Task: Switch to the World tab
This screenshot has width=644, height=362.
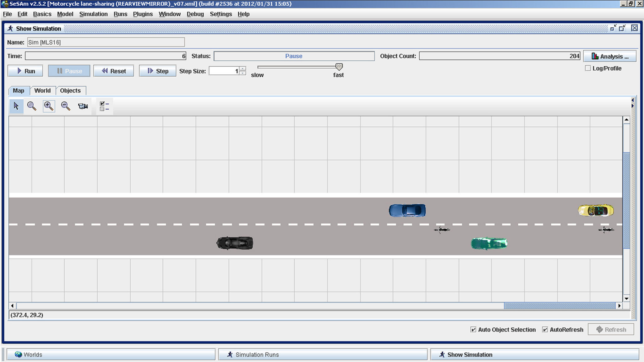Action: pos(42,91)
